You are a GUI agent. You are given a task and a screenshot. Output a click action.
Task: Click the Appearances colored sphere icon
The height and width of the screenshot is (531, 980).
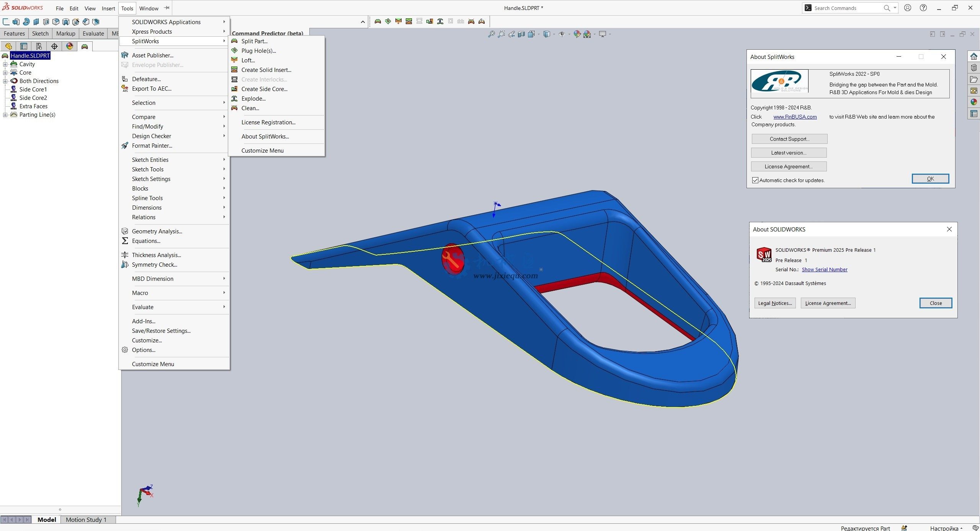click(973, 102)
